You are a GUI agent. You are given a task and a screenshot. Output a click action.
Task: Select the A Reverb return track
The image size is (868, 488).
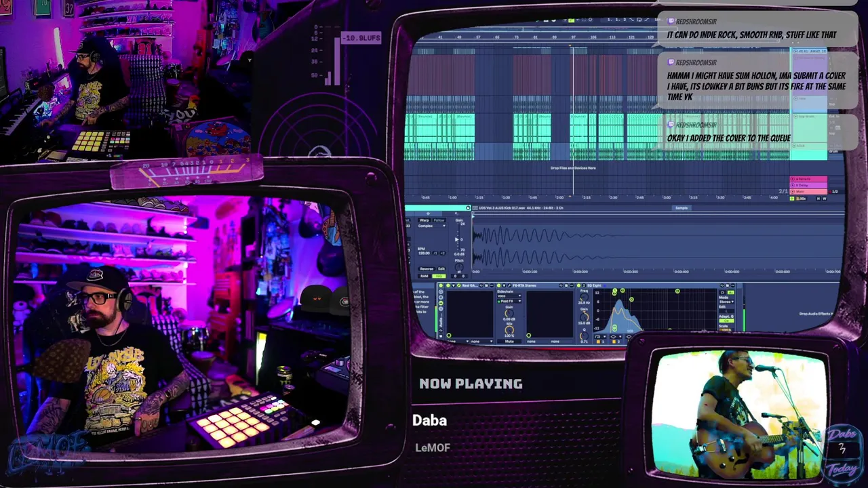808,179
